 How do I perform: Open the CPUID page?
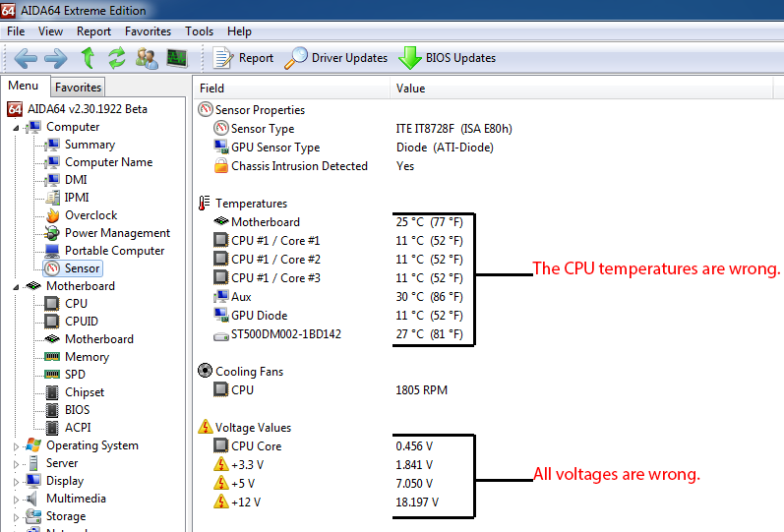[x=71, y=322]
